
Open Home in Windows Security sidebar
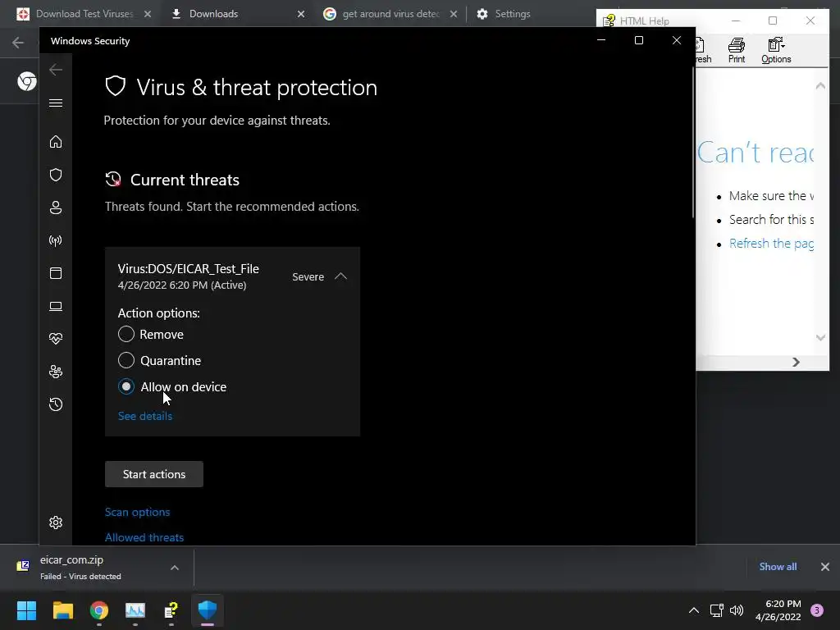(x=56, y=142)
